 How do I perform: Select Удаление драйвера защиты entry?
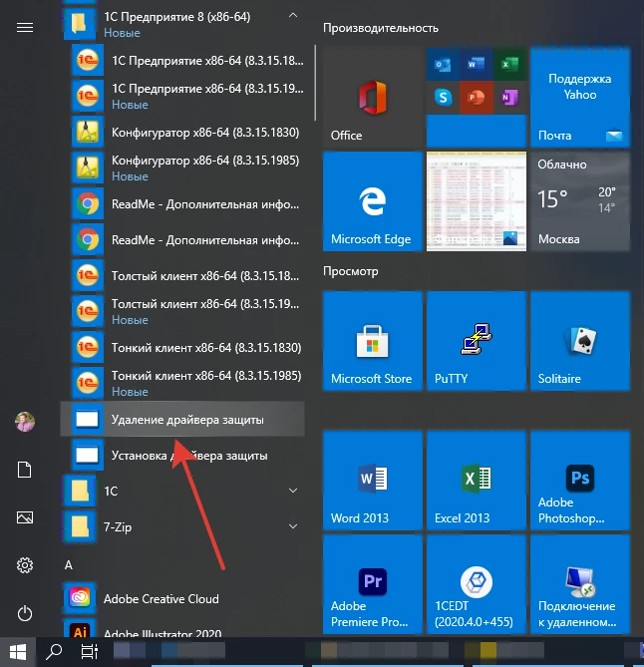(x=187, y=421)
